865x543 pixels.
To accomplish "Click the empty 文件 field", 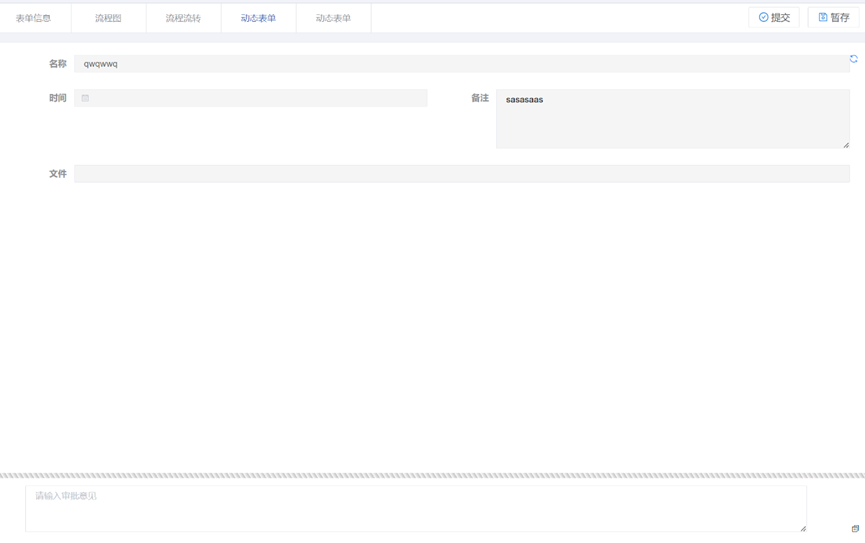I will 462,174.
